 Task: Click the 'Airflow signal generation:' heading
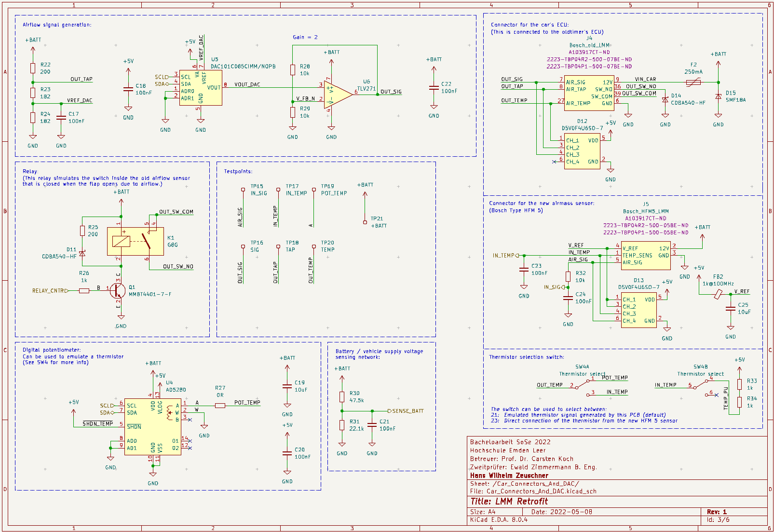tap(57, 25)
